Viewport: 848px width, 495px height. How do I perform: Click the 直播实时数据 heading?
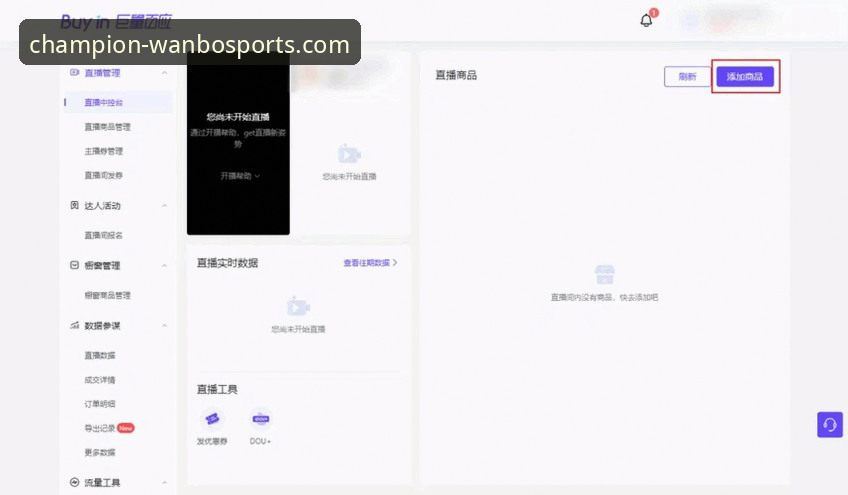pyautogui.click(x=227, y=263)
